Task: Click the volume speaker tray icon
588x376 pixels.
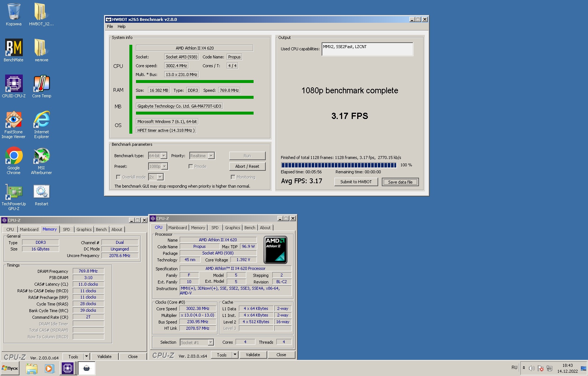Action: 531,368
